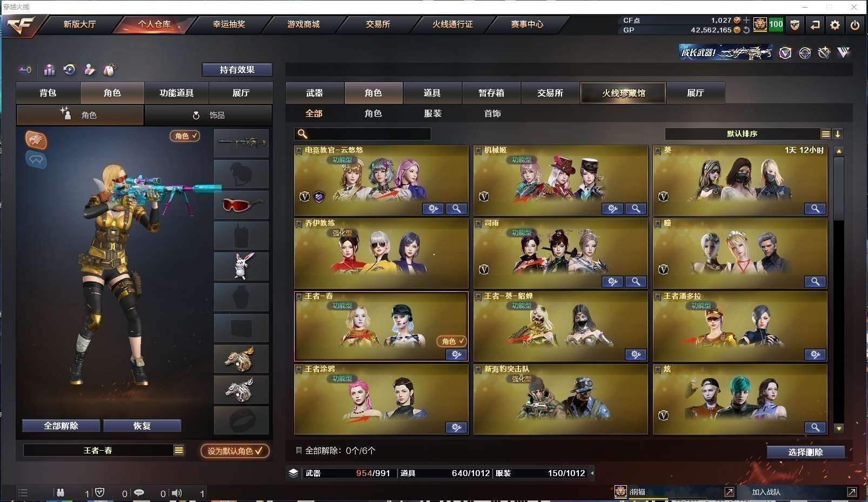Click the power quit icon

855,25
